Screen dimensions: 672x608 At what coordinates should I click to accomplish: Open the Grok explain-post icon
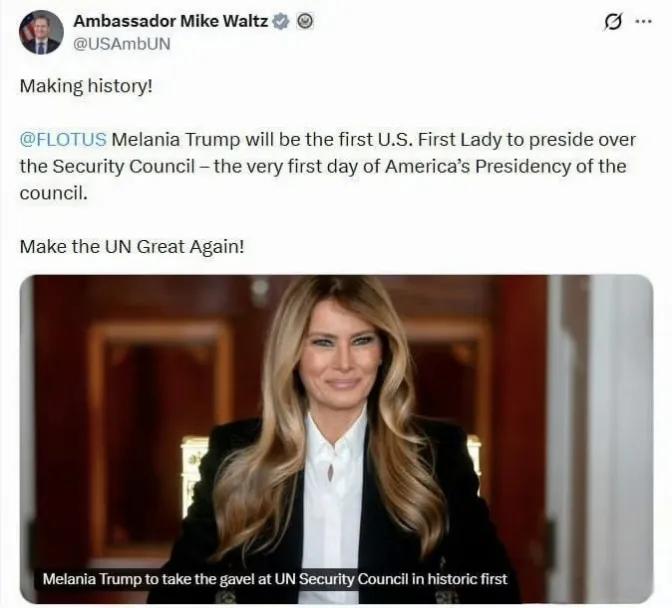click(612, 22)
